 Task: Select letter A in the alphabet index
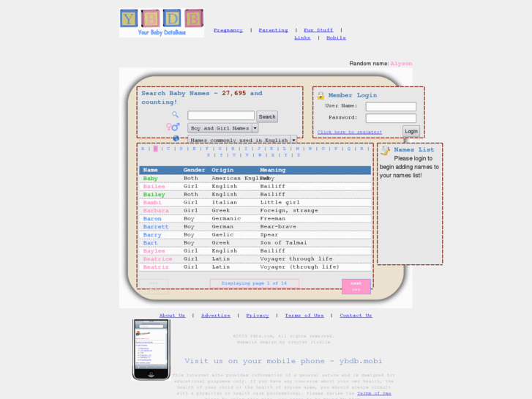point(143,149)
